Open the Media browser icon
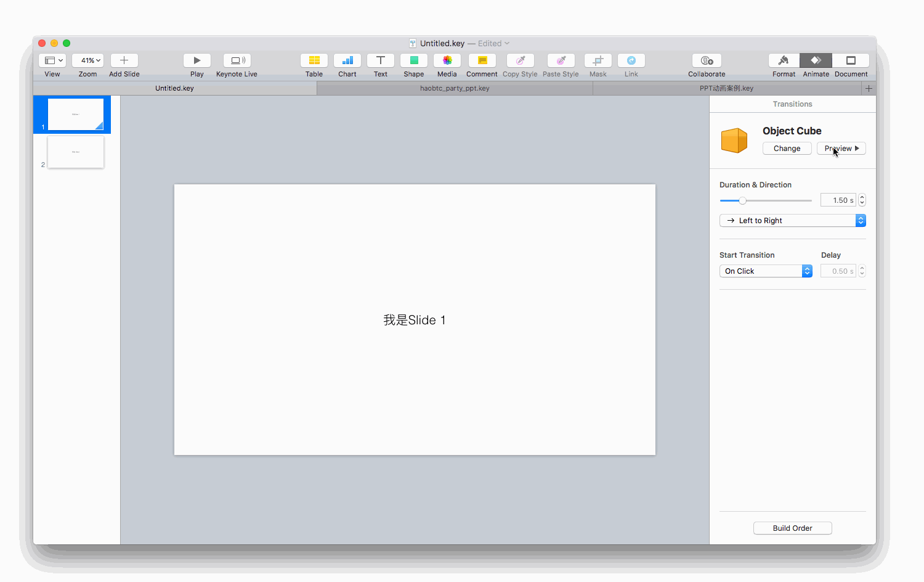The height and width of the screenshot is (582, 924). tap(447, 60)
